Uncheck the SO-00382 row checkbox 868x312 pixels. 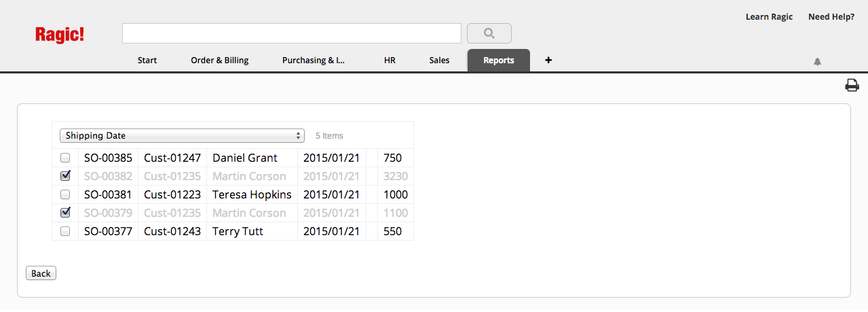click(x=65, y=175)
